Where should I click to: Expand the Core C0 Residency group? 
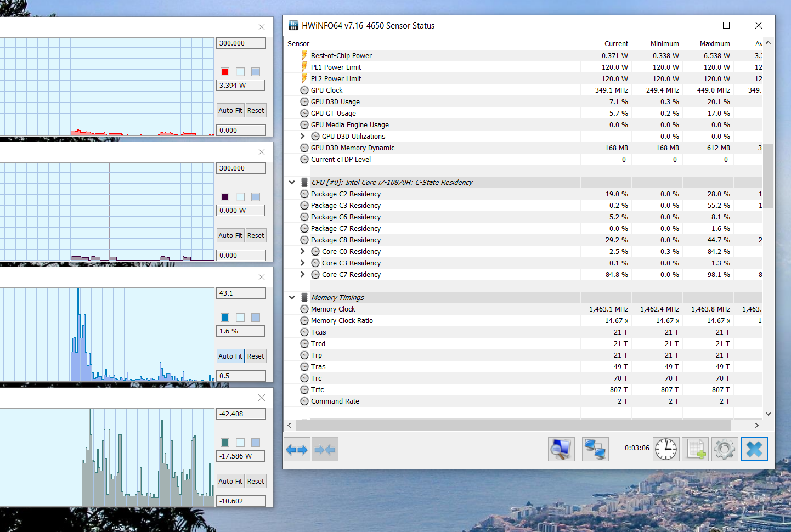coord(302,251)
